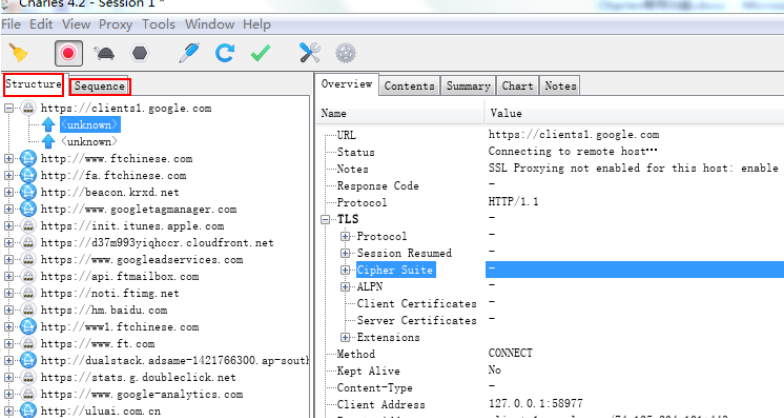This screenshot has height=418, width=784.
Task: Toggle breakpoints with the hexagon icon
Action: point(140,53)
